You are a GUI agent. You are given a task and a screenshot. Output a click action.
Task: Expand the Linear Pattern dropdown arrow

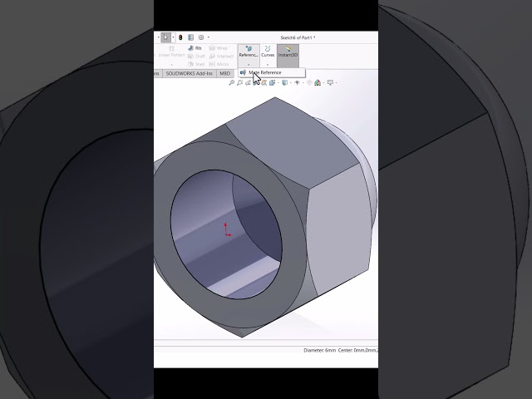pos(172,65)
